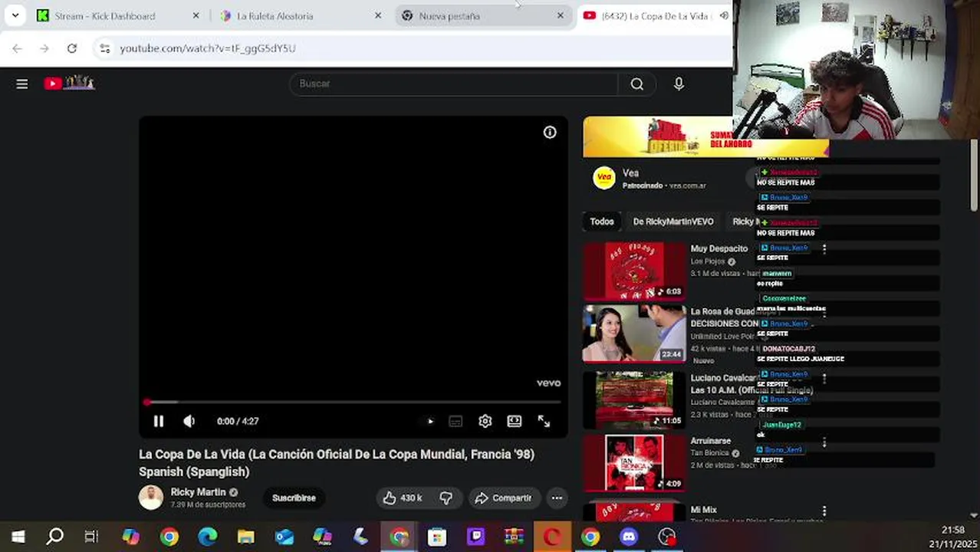Reload the page with the refresh button

click(71, 48)
